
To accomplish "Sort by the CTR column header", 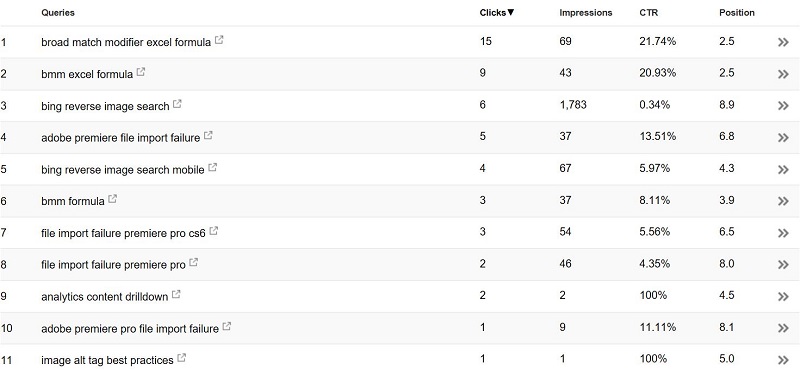I will point(648,13).
